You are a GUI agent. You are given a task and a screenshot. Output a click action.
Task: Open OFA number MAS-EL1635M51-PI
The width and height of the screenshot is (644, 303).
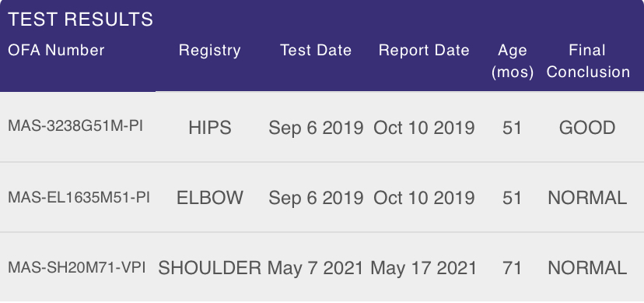pyautogui.click(x=79, y=197)
